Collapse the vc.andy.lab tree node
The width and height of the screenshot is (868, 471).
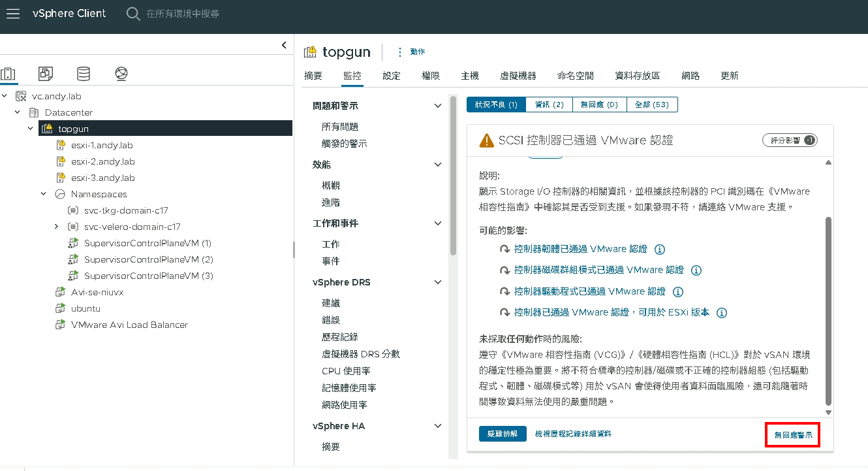point(5,96)
